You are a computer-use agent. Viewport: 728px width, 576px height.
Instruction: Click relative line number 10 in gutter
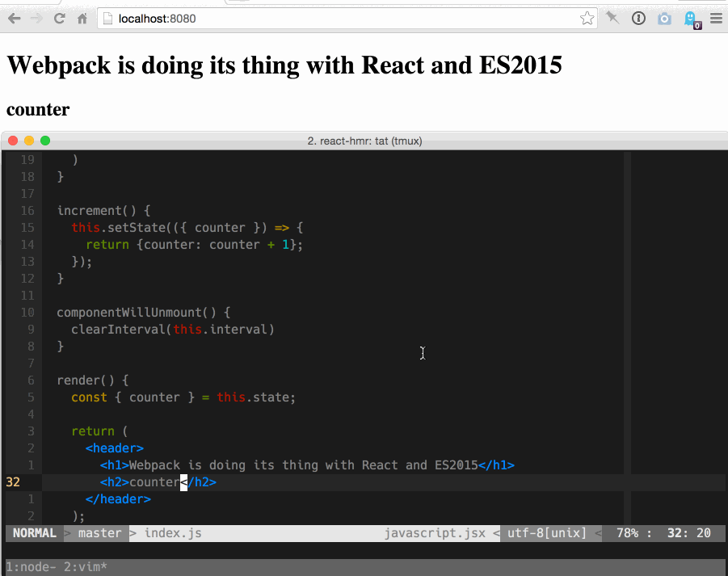pos(27,313)
